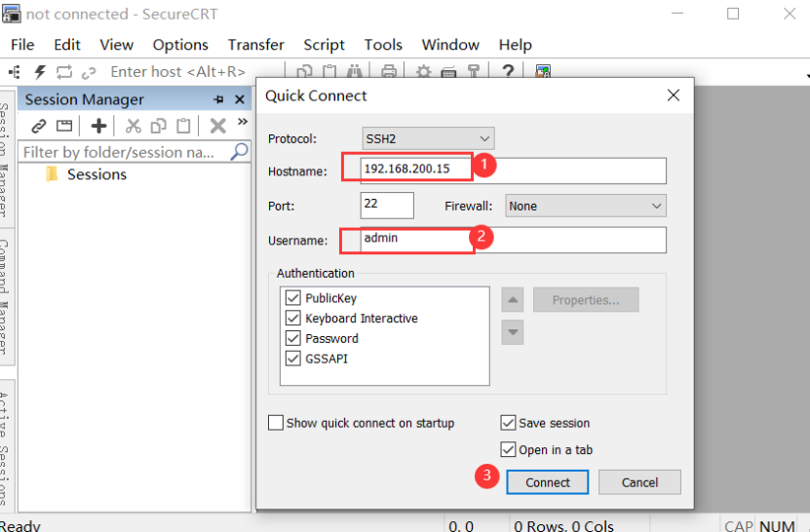
Task: Click the Public Key key icon
Action: pyautogui.click(x=473, y=72)
